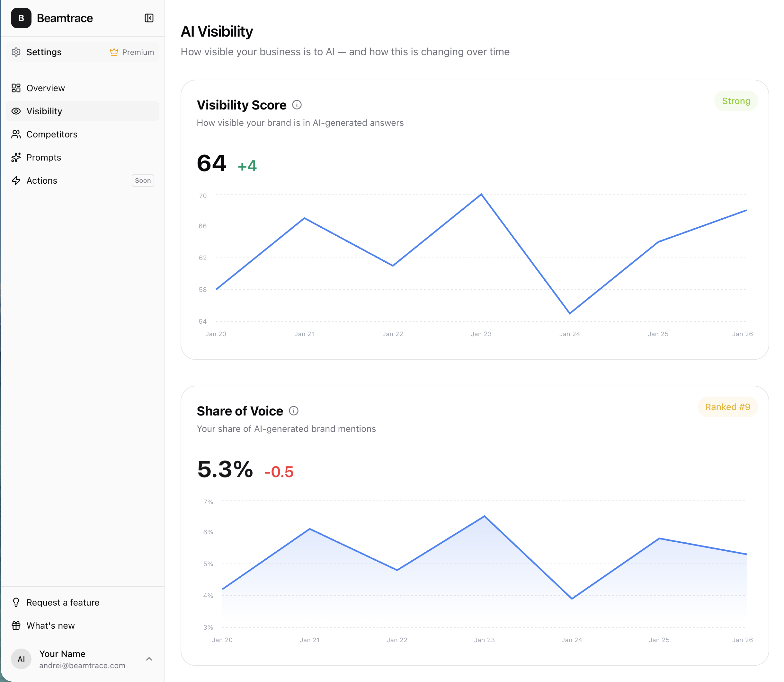Show info tooltip for Share of Voice

(x=294, y=411)
